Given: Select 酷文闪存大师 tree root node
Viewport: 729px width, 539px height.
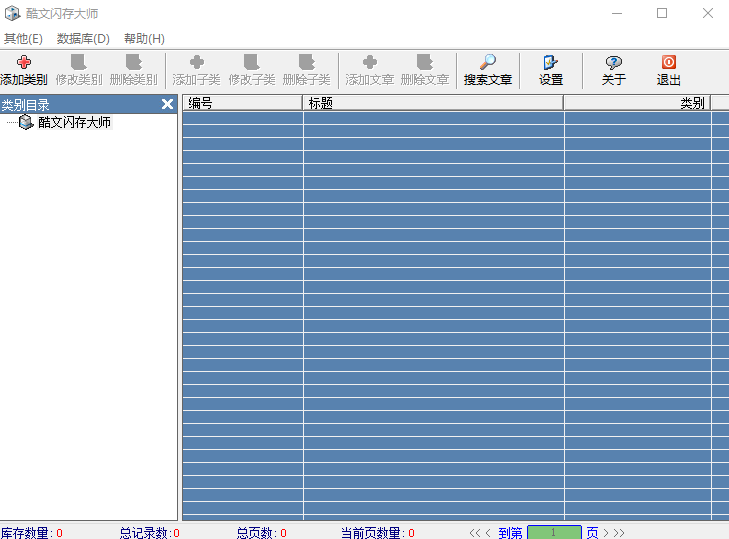Looking at the screenshot, I should (x=74, y=122).
